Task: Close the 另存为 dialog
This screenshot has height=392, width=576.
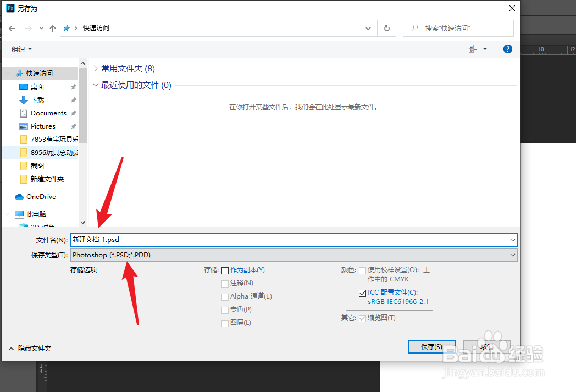Action: click(512, 8)
